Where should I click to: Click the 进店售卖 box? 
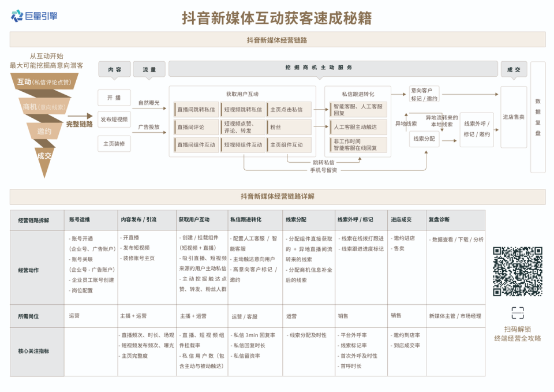tap(514, 117)
